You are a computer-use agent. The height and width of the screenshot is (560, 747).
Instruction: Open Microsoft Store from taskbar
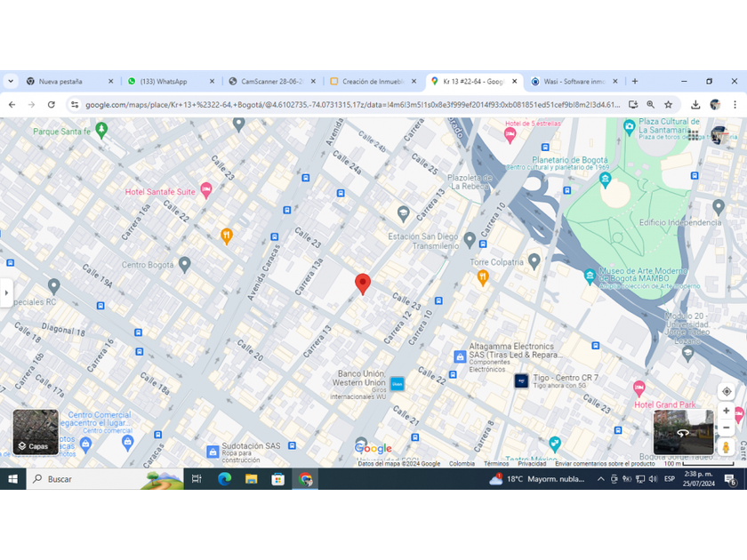click(277, 479)
